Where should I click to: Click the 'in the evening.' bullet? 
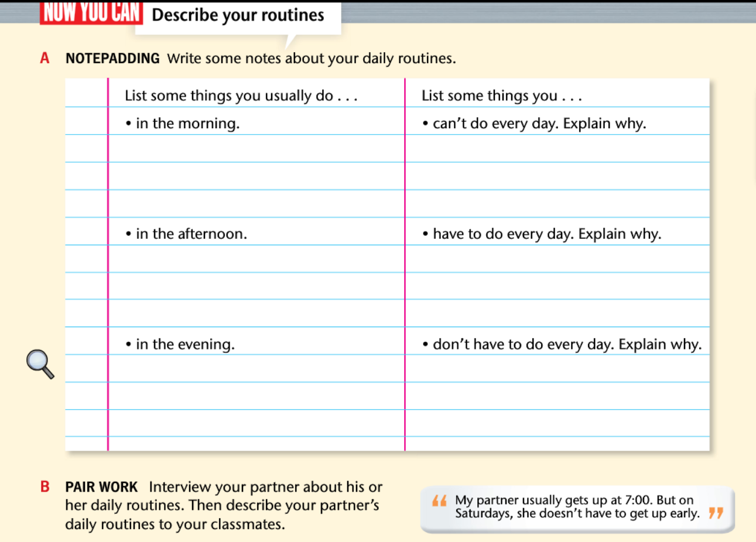click(x=180, y=344)
